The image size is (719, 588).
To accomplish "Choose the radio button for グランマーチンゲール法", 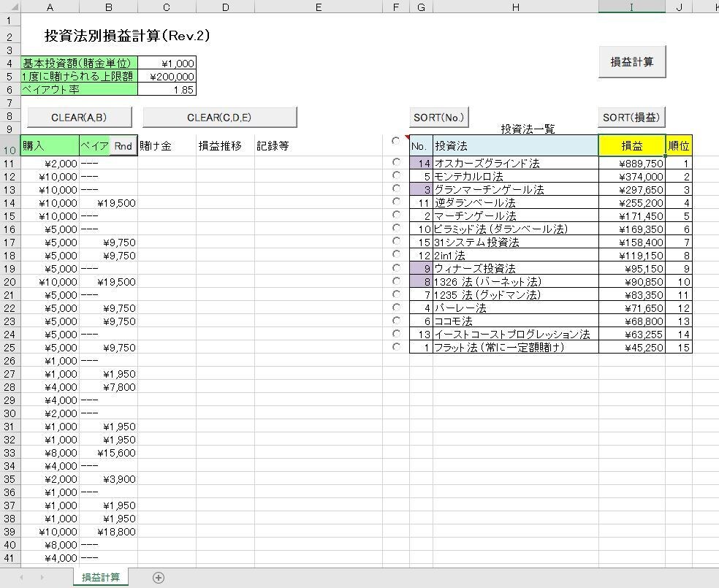I will click(x=396, y=188).
